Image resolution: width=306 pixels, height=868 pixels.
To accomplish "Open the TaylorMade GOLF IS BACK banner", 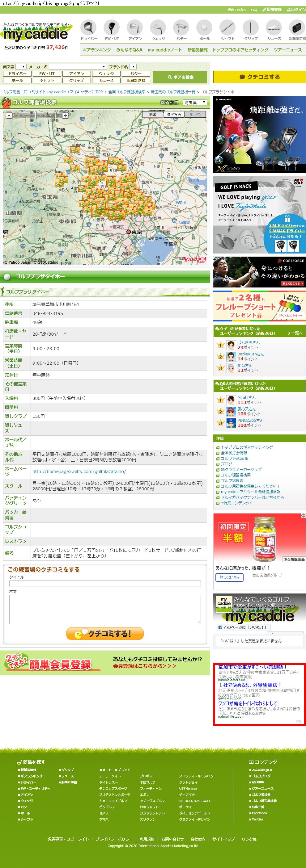I will tap(259, 215).
